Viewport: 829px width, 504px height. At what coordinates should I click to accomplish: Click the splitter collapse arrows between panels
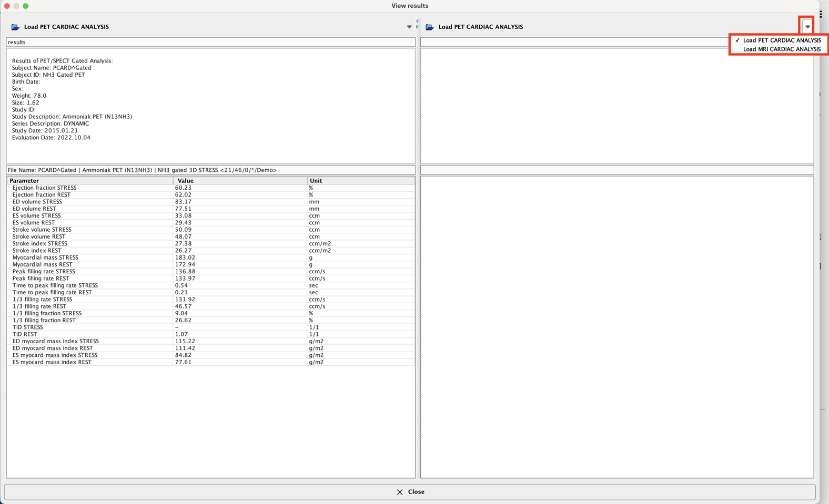[418, 24]
